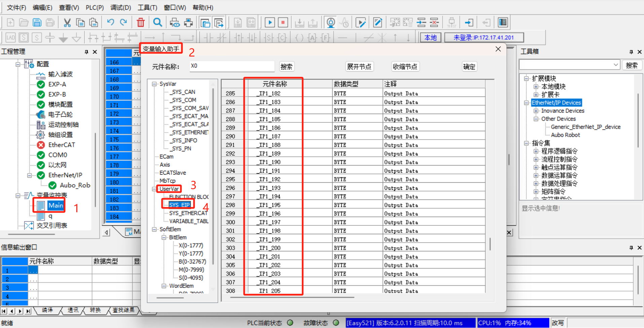Click the 确定 button
Screen dimensions: 644x328
coord(469,67)
